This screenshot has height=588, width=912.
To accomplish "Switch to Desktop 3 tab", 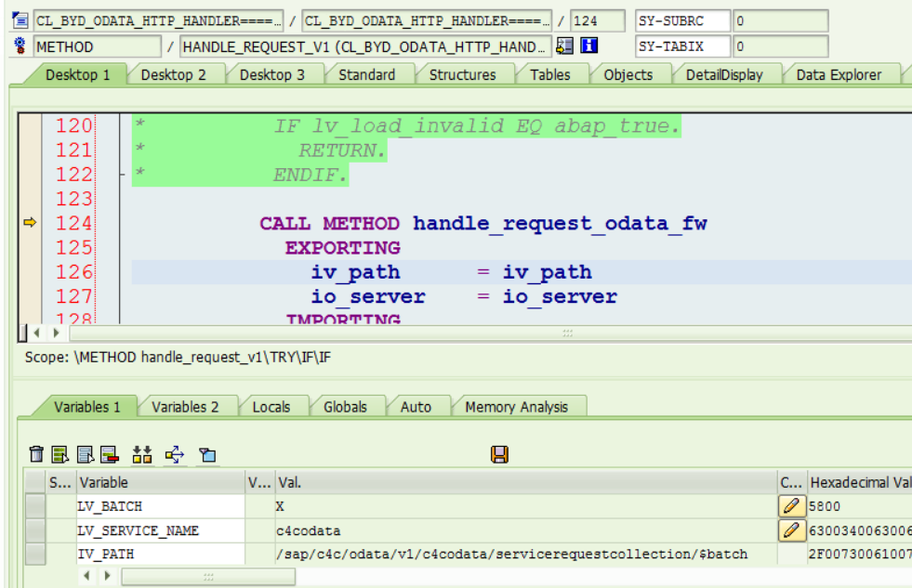I will click(x=271, y=75).
